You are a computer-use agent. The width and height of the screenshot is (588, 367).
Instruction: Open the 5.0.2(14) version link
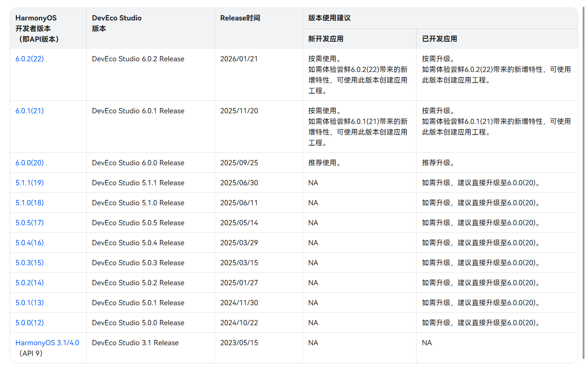29,283
